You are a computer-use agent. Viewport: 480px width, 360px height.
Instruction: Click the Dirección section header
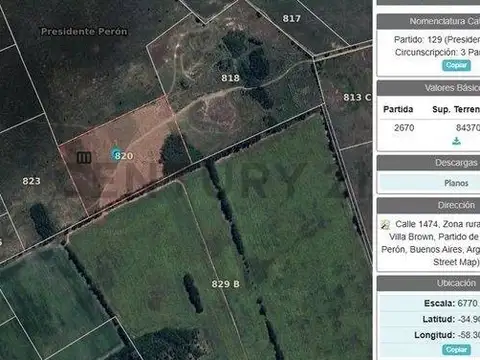[x=428, y=205]
